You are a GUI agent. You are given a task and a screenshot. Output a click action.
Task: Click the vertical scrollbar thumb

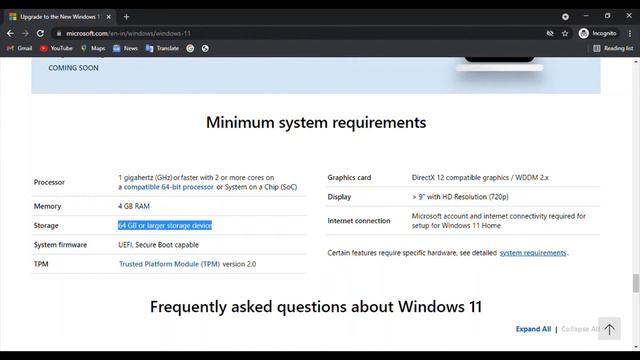pyautogui.click(x=636, y=283)
